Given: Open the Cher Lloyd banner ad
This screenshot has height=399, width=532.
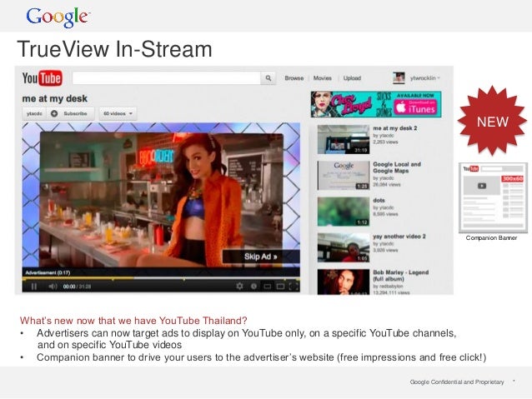Looking at the screenshot, I should click(376, 104).
